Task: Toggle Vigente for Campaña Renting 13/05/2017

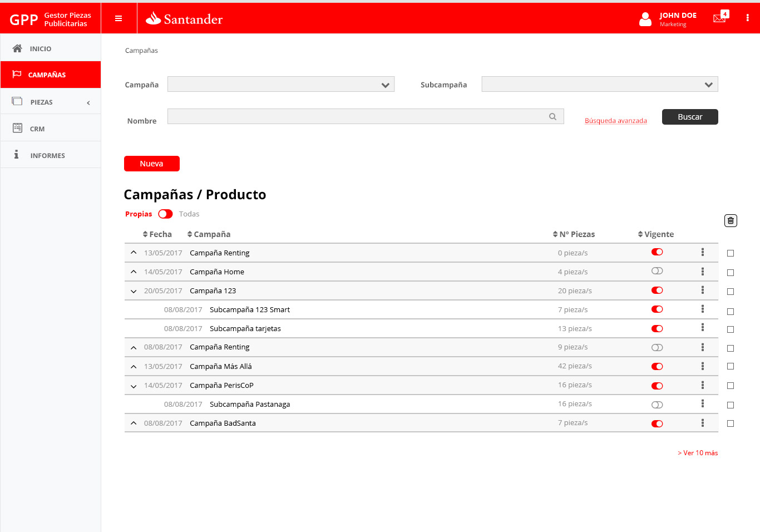Action: tap(657, 252)
